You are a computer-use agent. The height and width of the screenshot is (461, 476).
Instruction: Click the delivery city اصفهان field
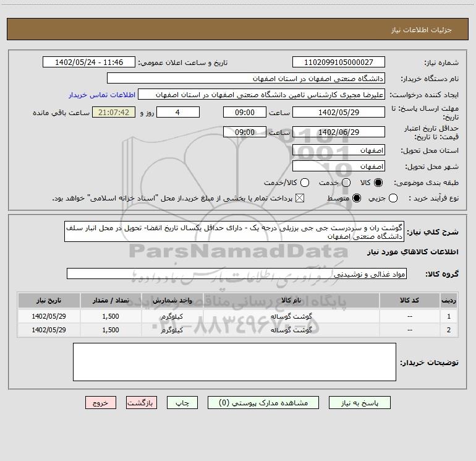pos(339,166)
